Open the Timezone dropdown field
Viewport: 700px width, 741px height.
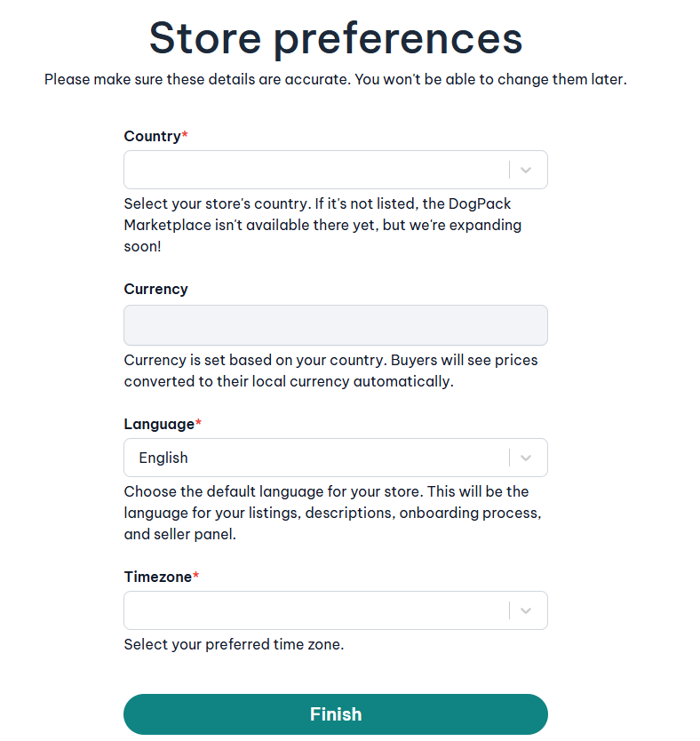point(315,610)
